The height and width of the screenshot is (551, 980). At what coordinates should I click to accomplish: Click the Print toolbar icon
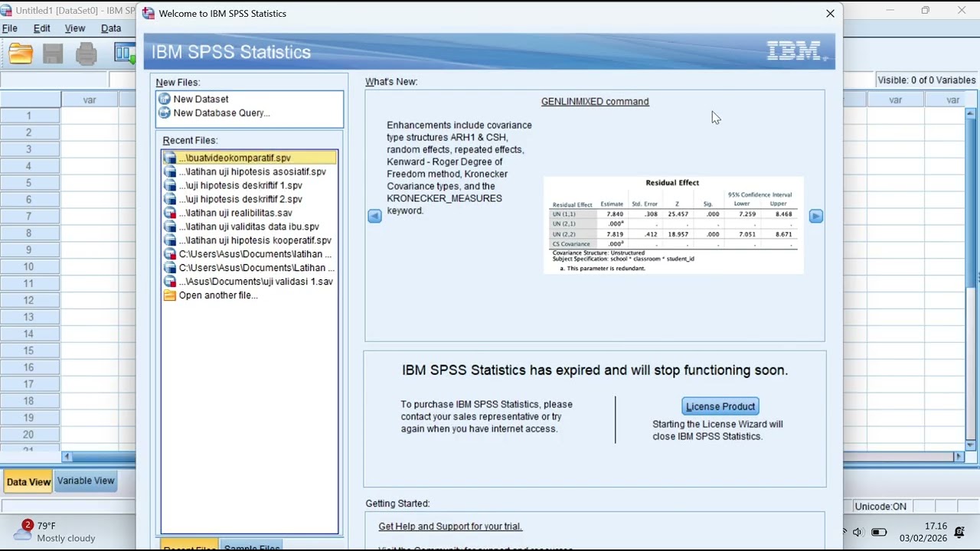[86, 53]
